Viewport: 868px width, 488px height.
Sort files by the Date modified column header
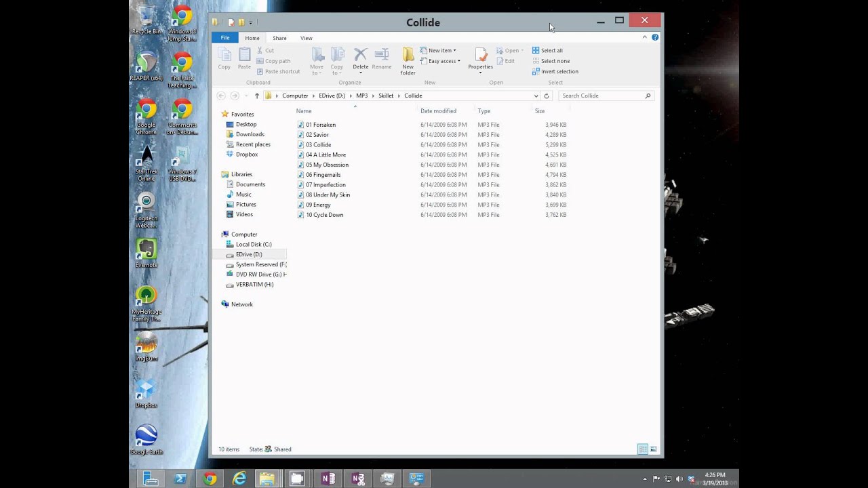438,111
